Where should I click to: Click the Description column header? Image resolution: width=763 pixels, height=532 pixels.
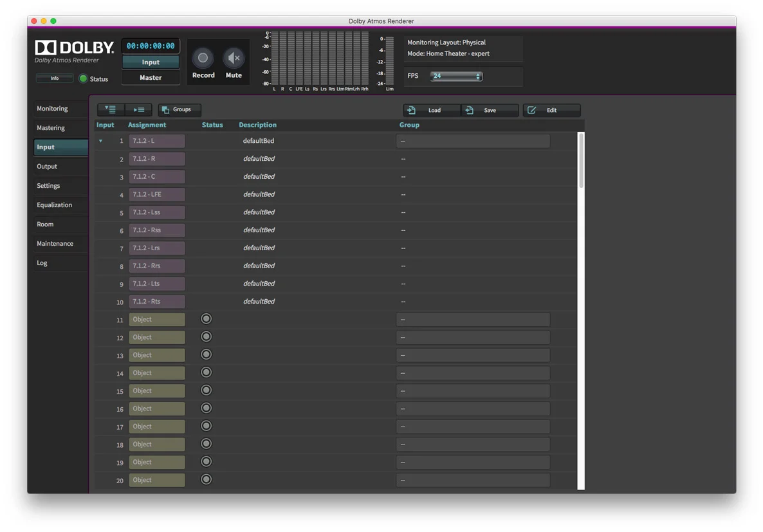click(257, 125)
